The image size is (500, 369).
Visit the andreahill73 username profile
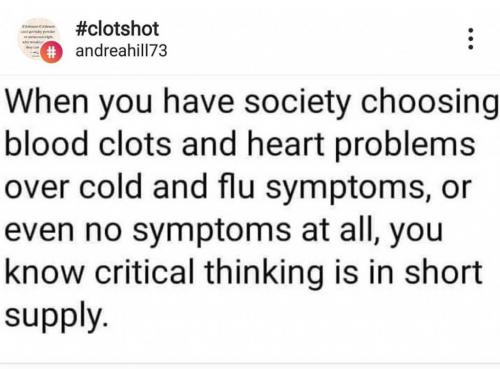point(121,51)
